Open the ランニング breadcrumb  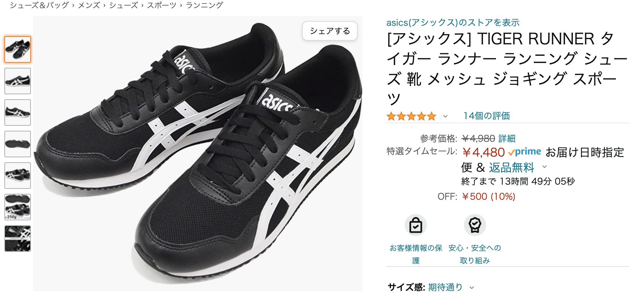pyautogui.click(x=205, y=5)
